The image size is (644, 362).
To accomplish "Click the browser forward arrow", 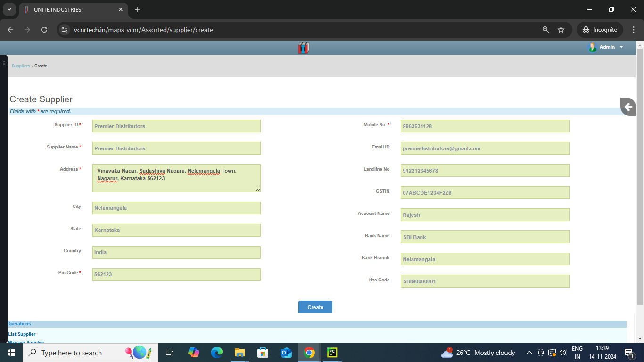I will (27, 30).
